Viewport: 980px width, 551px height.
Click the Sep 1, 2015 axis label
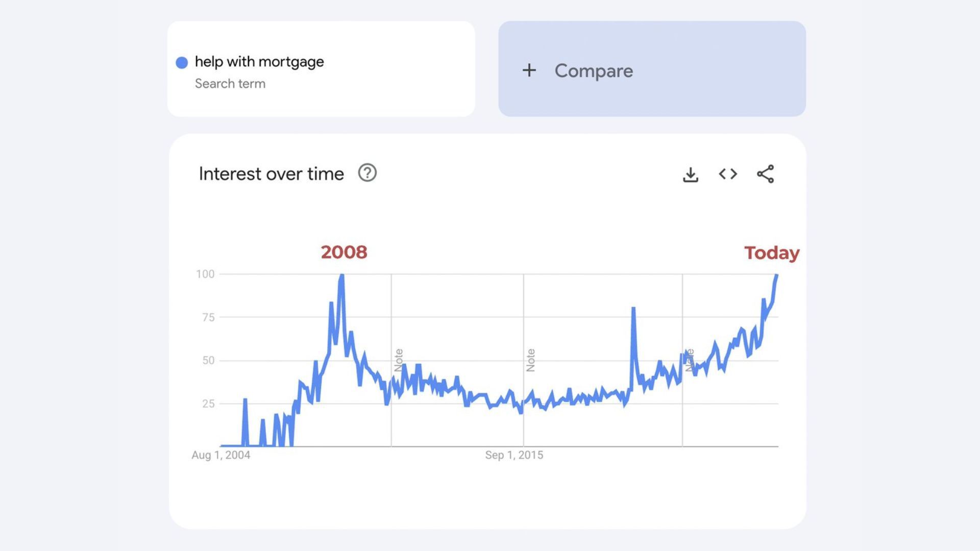tap(514, 455)
